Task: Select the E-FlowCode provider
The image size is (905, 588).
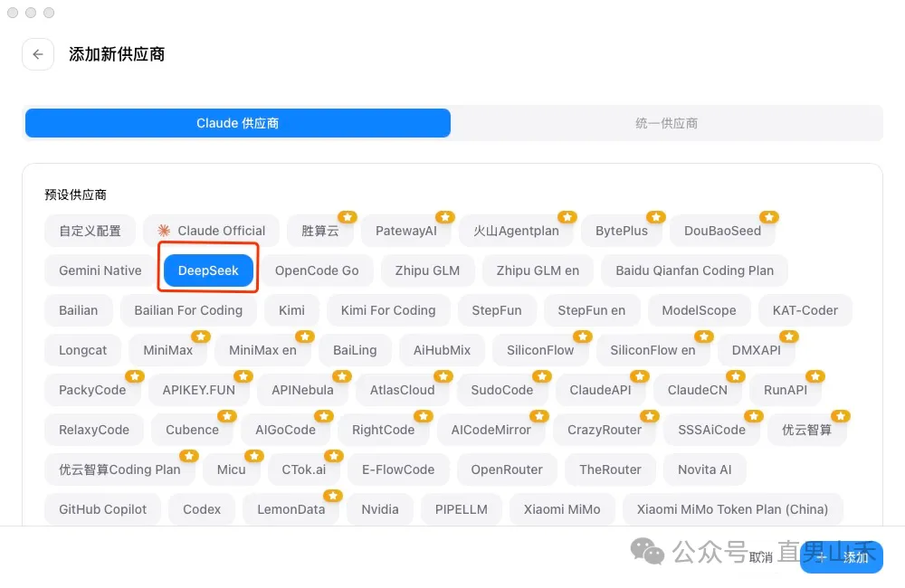Action: coord(398,469)
